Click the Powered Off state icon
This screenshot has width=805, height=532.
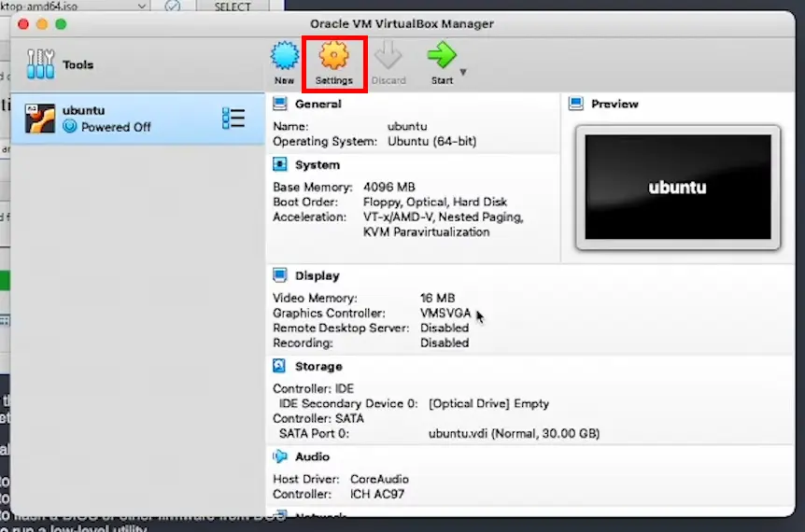(70, 126)
